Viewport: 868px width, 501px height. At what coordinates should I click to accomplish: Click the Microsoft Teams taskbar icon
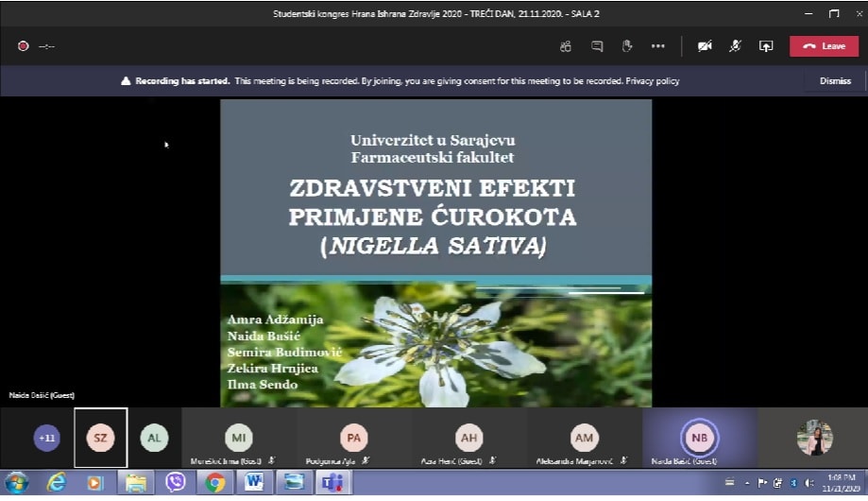pos(333,482)
